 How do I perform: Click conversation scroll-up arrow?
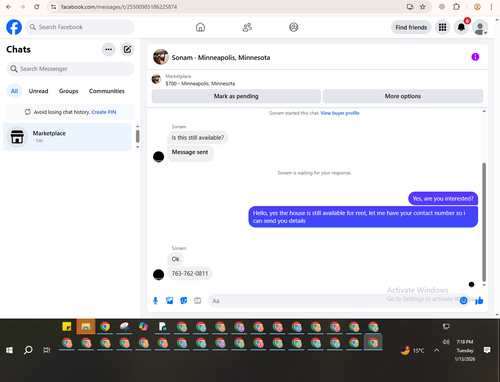[x=484, y=111]
